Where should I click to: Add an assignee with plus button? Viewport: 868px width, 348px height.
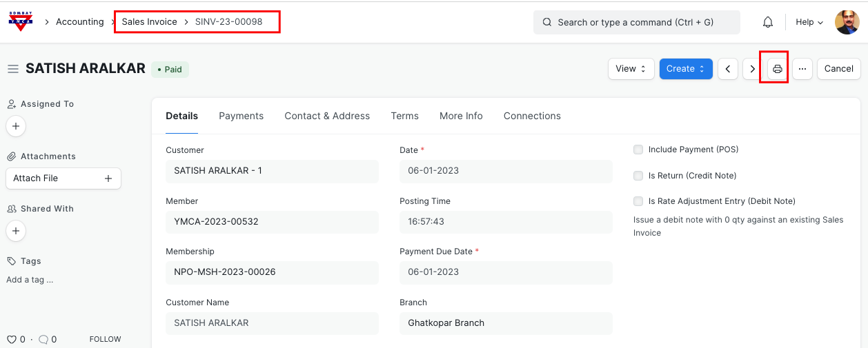click(x=16, y=127)
